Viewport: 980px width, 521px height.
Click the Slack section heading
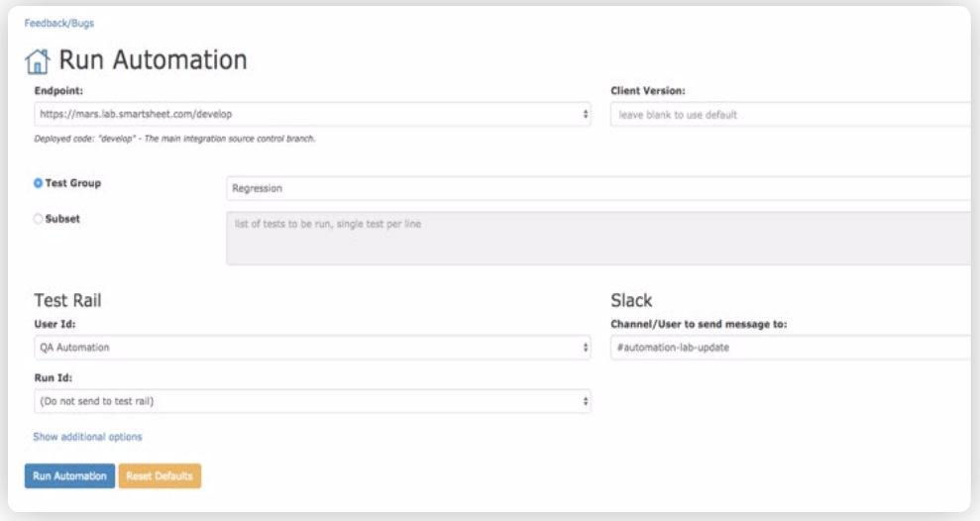632,301
